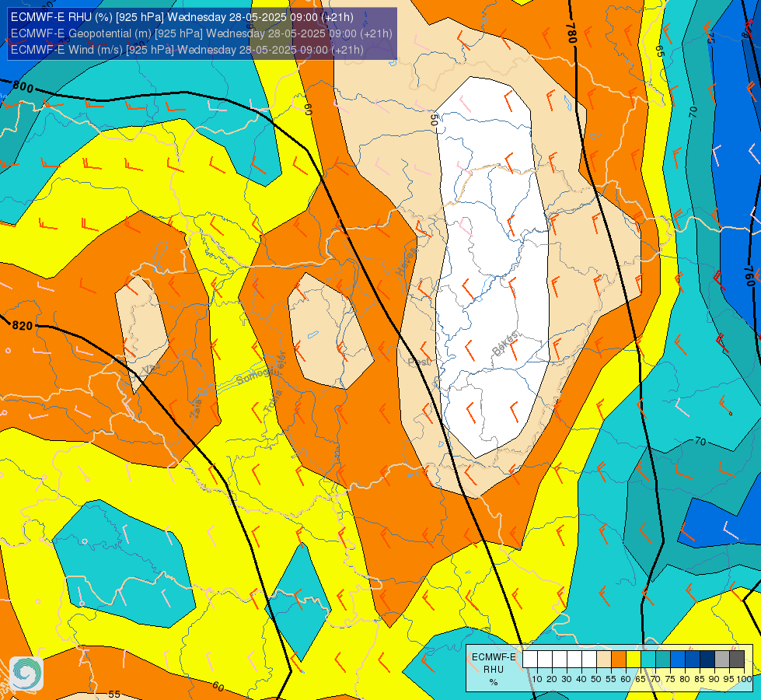The image size is (761, 700).
Task: Pick the beige 50–55 legend swatch
Action: click(604, 660)
